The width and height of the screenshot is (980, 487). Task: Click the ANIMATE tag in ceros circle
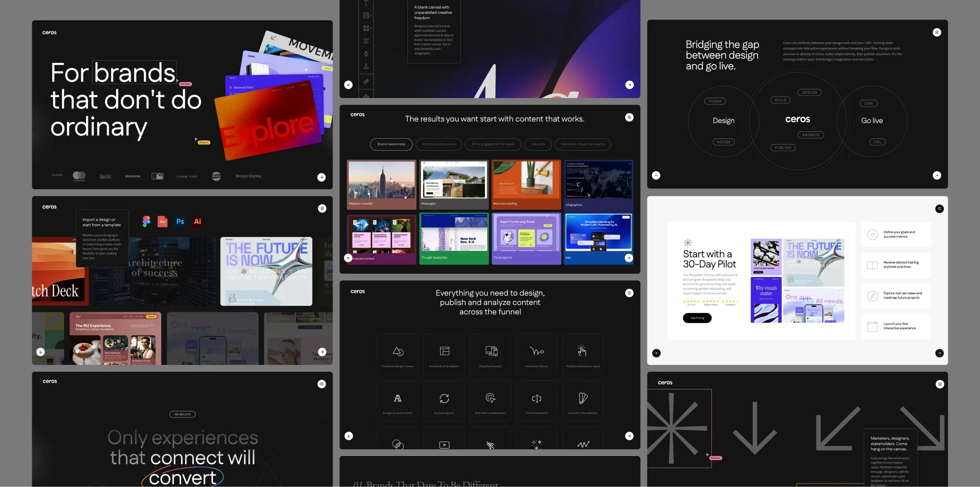coord(811,135)
